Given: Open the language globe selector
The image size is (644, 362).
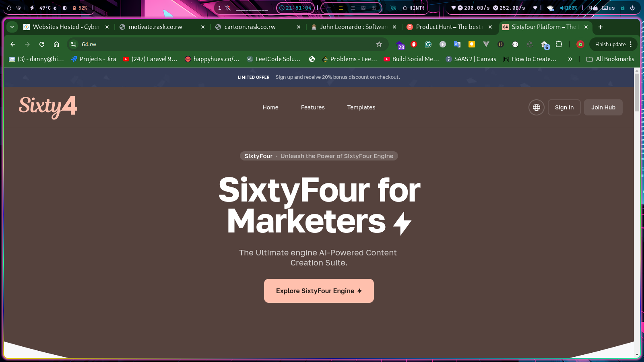Looking at the screenshot, I should 537,107.
